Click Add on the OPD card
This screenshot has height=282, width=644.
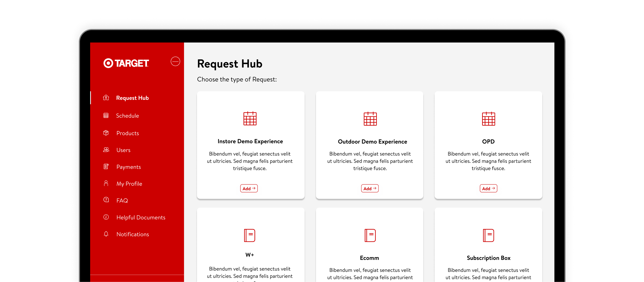click(488, 188)
